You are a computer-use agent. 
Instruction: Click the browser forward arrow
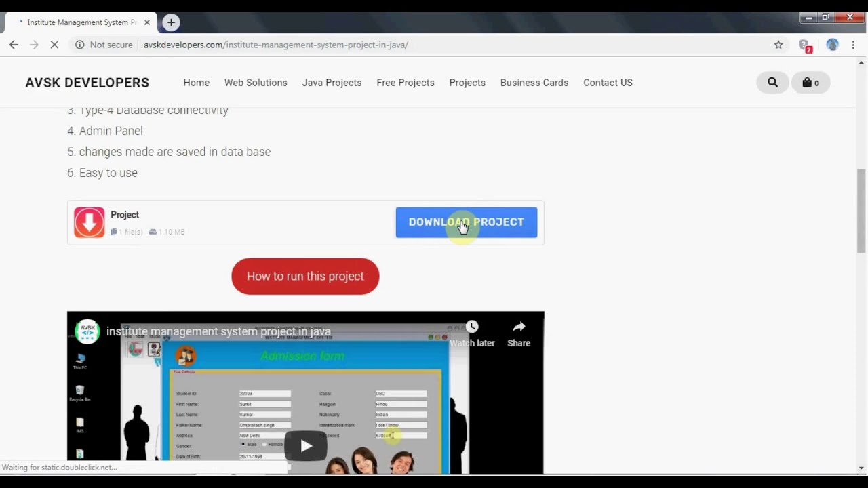[x=34, y=45]
